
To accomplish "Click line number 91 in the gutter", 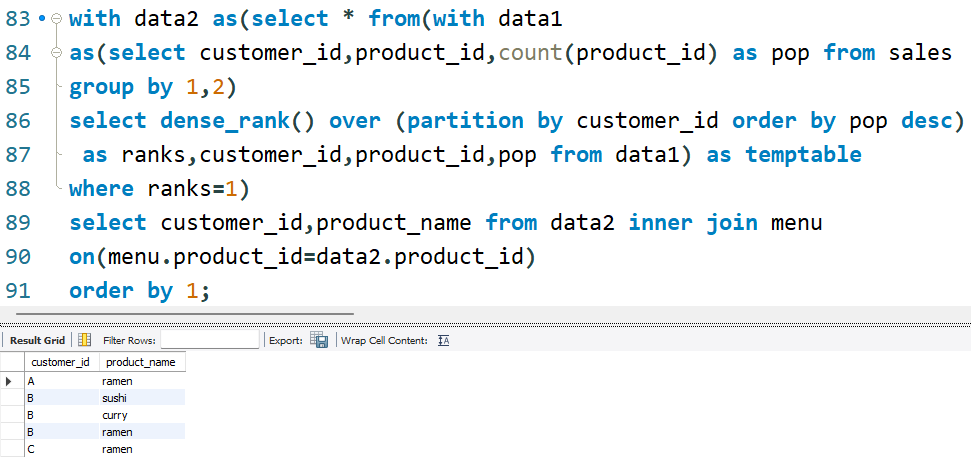I will 18,291.
